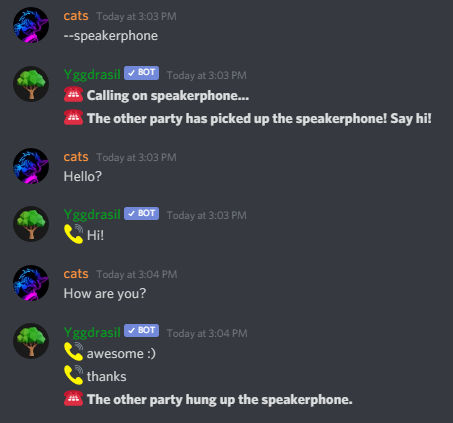The image size is (453, 423).
Task: Click the Yggdrasil username above "Hi!"
Action: (92, 214)
